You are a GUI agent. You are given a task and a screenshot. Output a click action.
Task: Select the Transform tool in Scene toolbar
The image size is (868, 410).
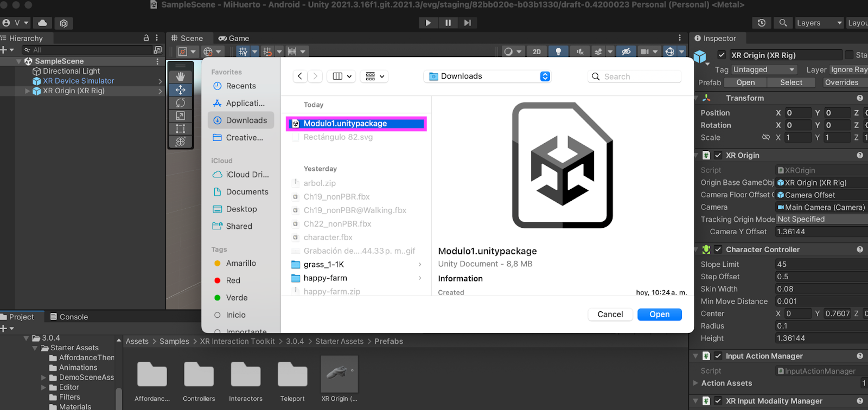181,142
